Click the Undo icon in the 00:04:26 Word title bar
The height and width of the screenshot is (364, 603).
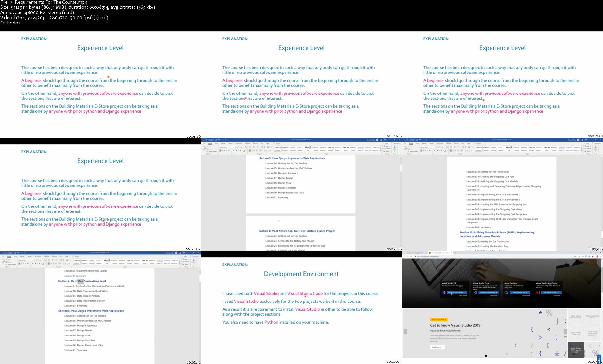(x=219, y=140)
